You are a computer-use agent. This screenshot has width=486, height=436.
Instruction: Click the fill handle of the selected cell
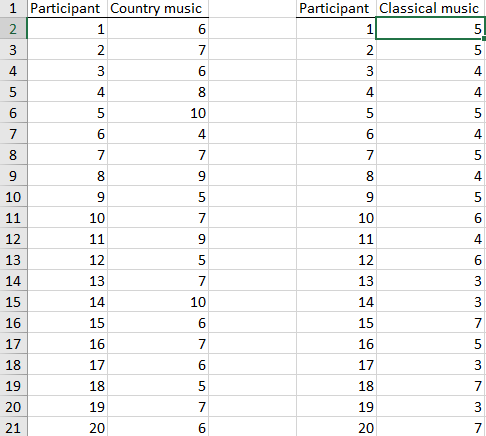(x=484, y=39)
